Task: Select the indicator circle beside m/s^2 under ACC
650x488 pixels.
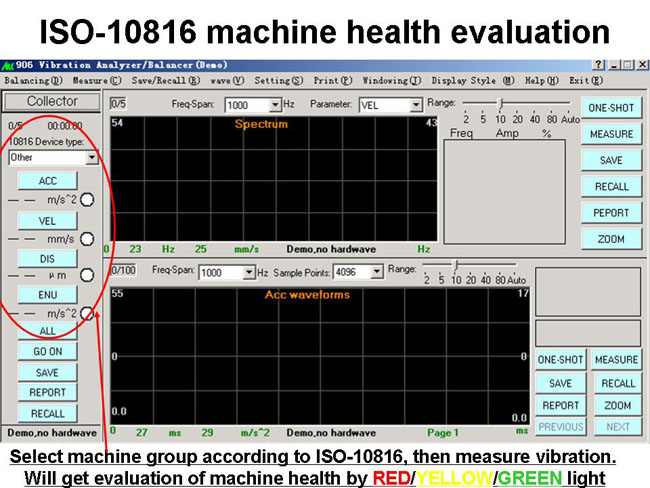Action: pyautogui.click(x=87, y=200)
